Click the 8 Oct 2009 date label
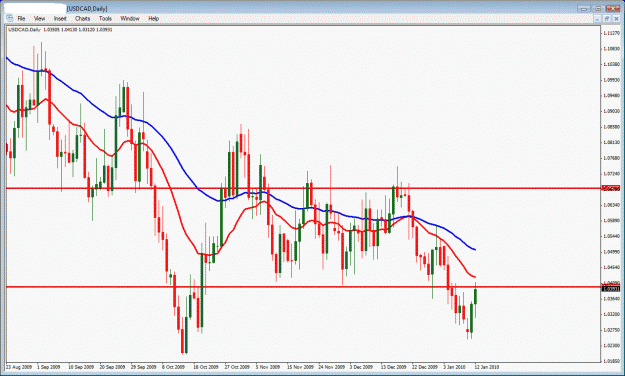625x376 pixels. [x=173, y=367]
